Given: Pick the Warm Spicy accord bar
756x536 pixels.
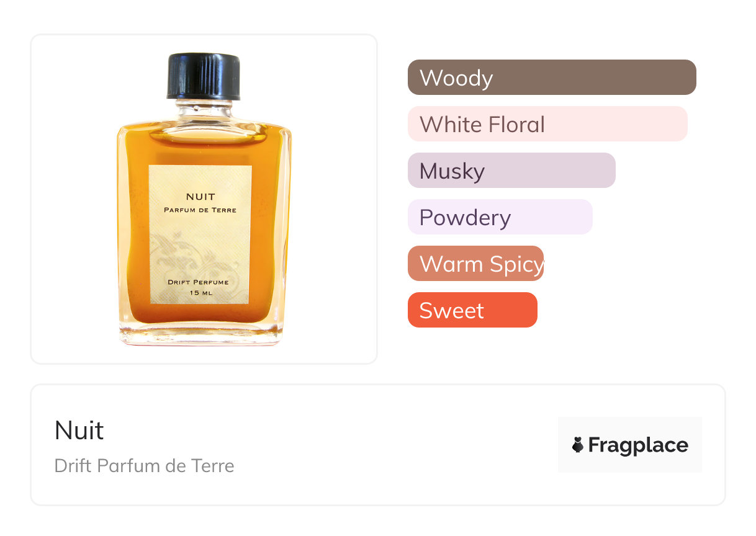Looking at the screenshot, I should coord(475,264).
